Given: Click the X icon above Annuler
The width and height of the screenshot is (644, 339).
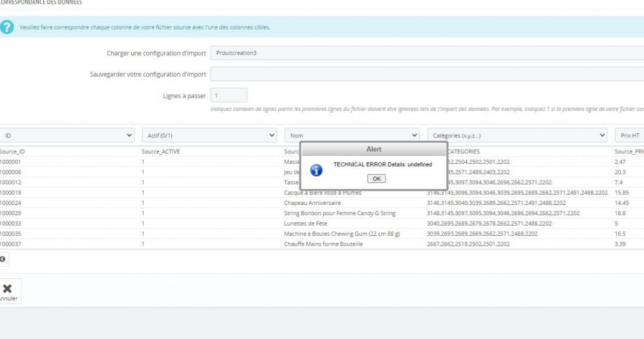Looking at the screenshot, I should click(7, 289).
